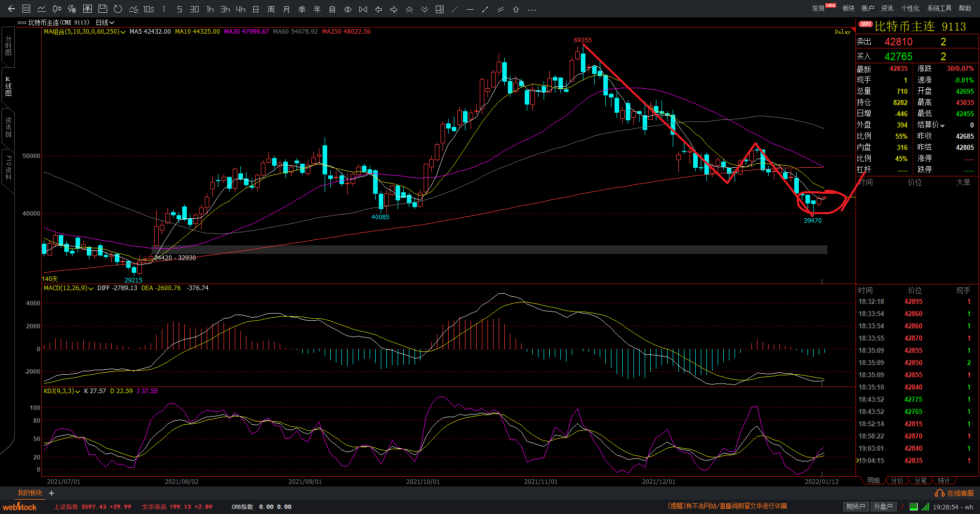The image size is (980, 514).
Task: Open the fraud warning reminder link
Action: tap(727, 506)
